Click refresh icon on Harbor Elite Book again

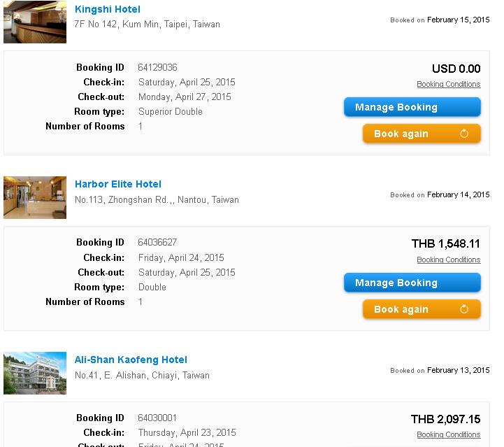464,309
